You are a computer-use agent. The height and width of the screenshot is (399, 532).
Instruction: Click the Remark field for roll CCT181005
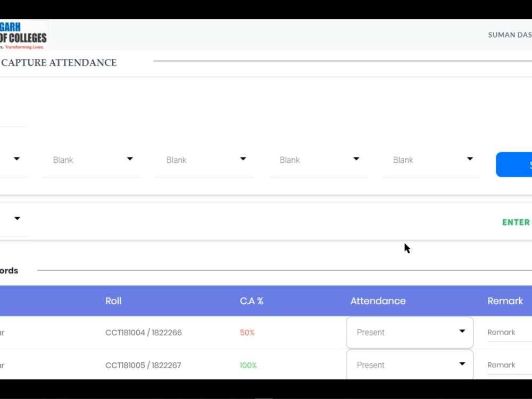[502, 365]
